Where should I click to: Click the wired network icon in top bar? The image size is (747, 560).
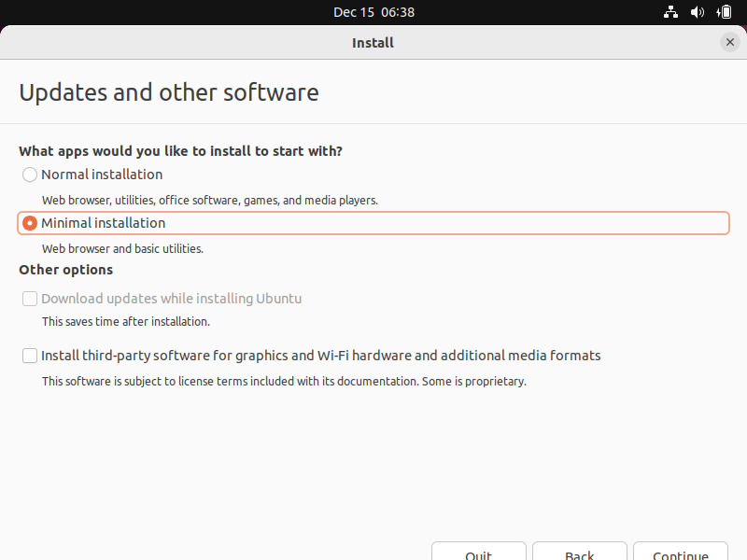coord(670,12)
